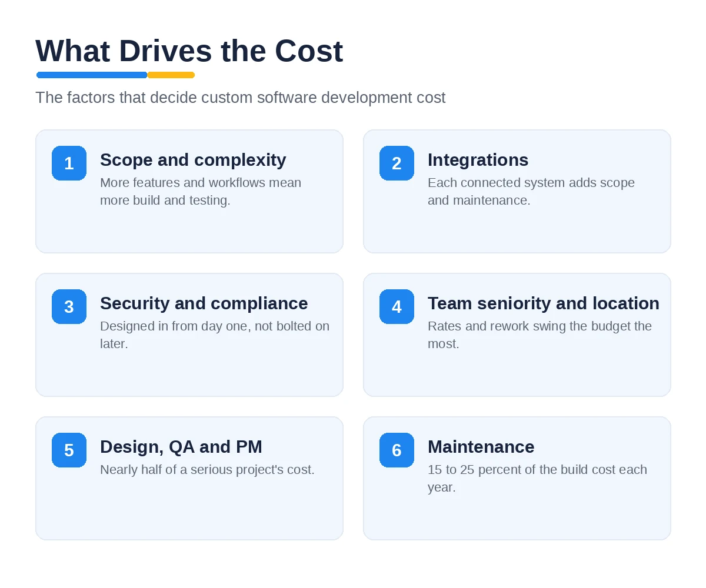Click the number 1 badge icon

(69, 163)
